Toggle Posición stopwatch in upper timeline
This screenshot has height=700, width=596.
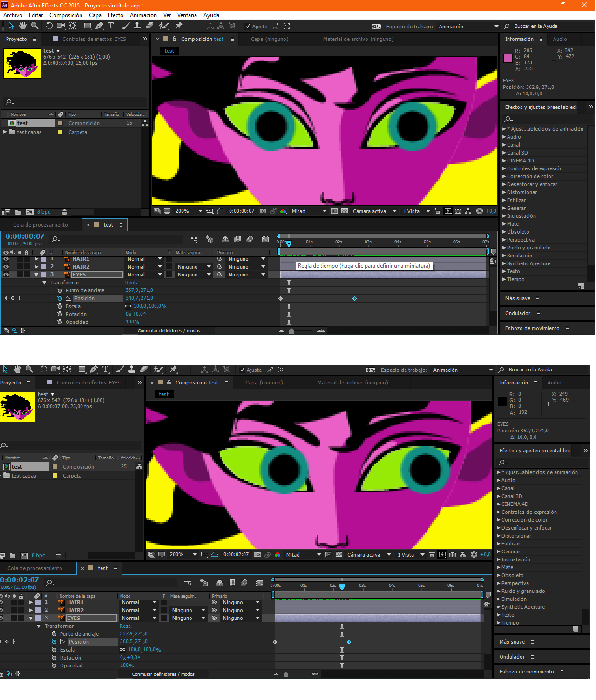60,298
